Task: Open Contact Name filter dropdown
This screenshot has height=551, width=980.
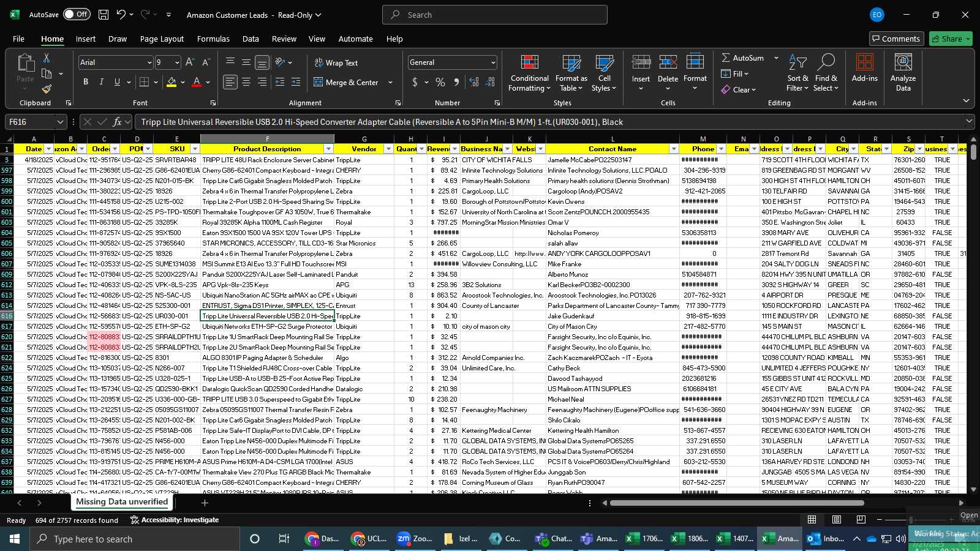Action: (x=673, y=149)
